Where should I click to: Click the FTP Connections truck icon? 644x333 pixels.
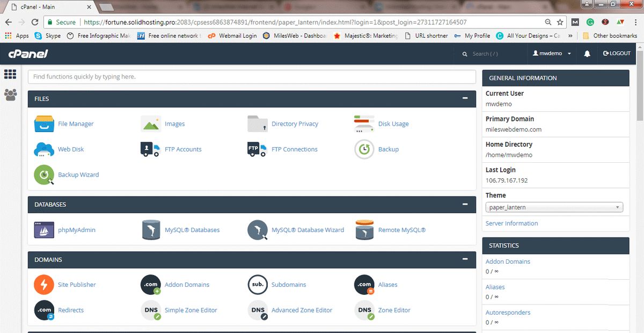pyautogui.click(x=258, y=149)
